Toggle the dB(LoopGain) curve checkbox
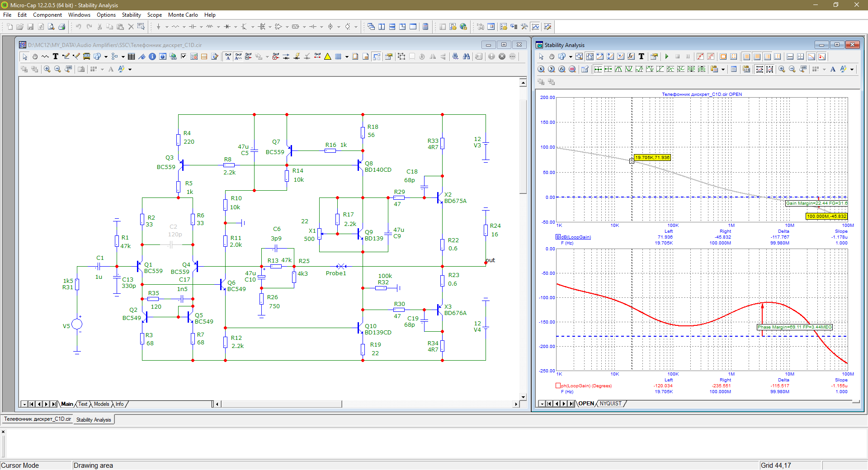868x470 pixels. pos(558,237)
